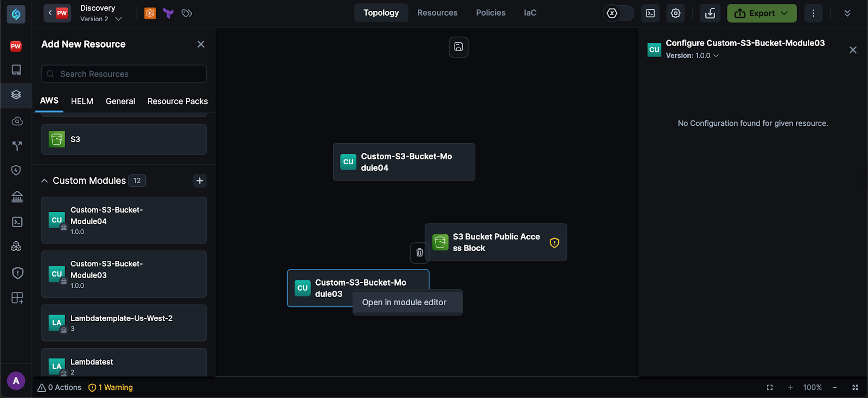
Task: Open settings gear in top toolbar
Action: point(675,13)
